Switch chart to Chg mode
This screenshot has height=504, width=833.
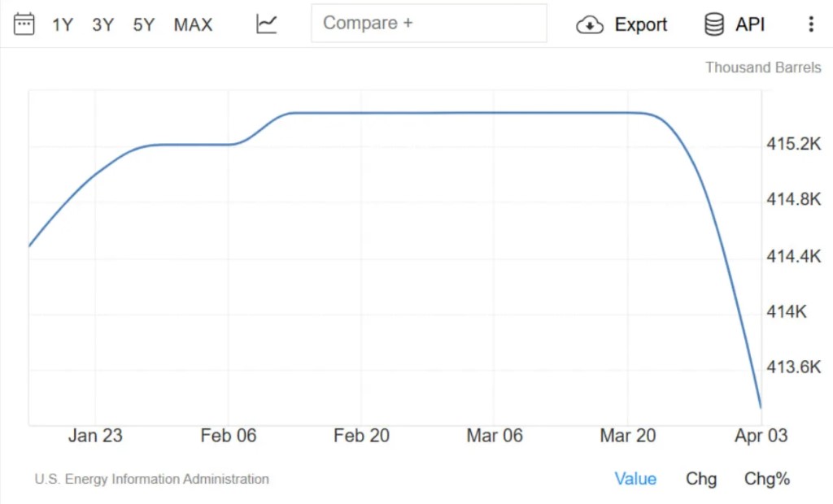(701, 479)
